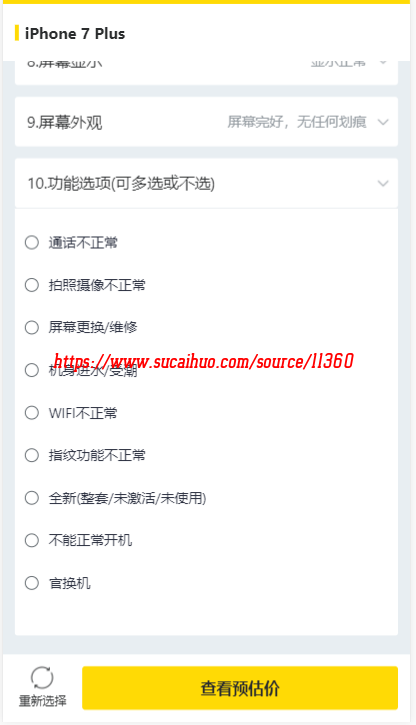Click the 9.屏幕外观 row label

click(x=64, y=123)
